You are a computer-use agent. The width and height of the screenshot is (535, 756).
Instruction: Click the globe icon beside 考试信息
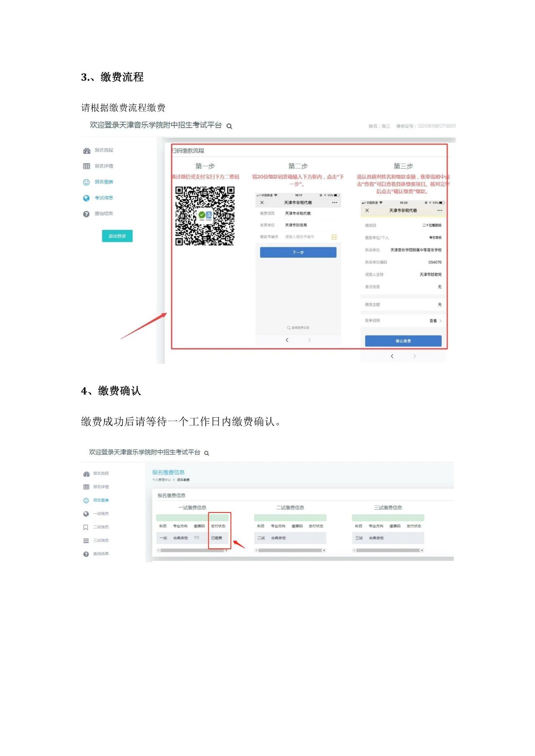click(87, 198)
